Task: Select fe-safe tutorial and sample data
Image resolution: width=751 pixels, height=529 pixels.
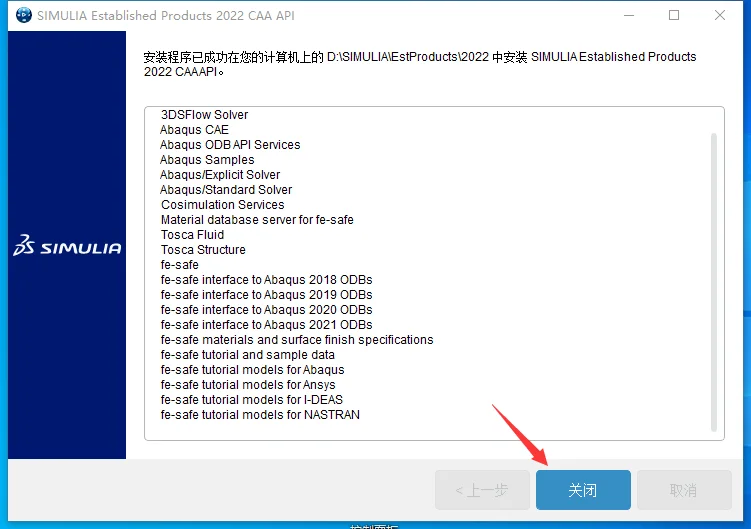Action: pyautogui.click(x=248, y=355)
